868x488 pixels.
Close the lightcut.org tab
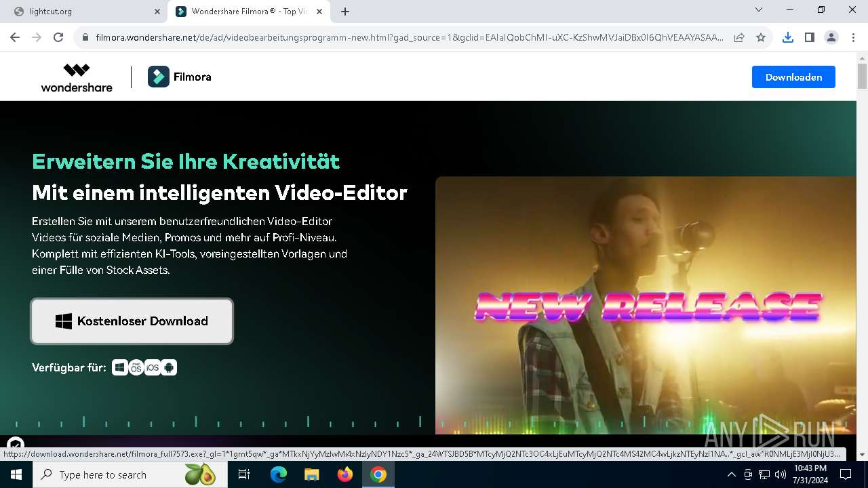[157, 12]
